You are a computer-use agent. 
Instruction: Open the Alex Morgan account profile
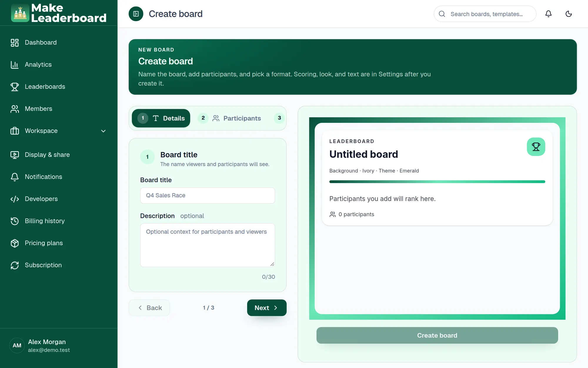[x=59, y=346]
